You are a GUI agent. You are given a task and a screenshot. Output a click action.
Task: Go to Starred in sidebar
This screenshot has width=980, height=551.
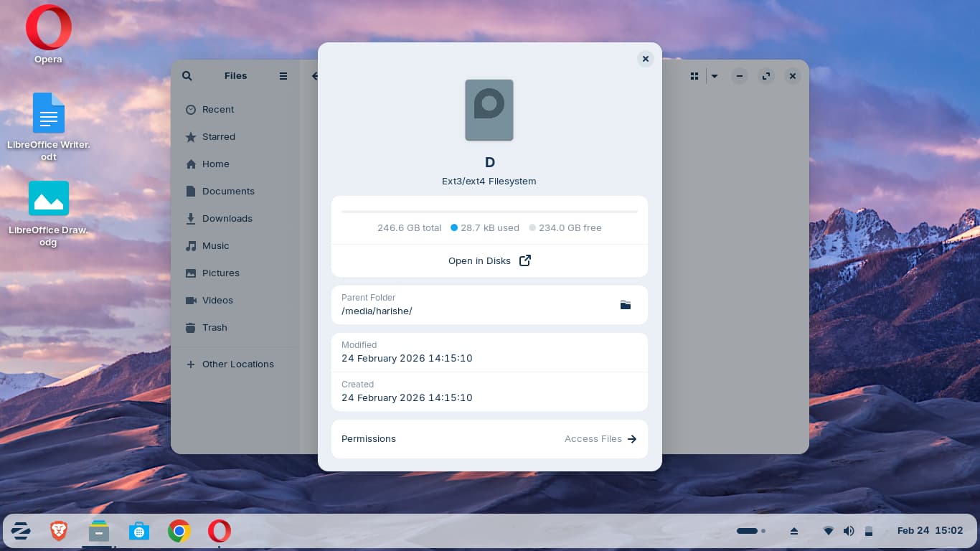click(218, 137)
